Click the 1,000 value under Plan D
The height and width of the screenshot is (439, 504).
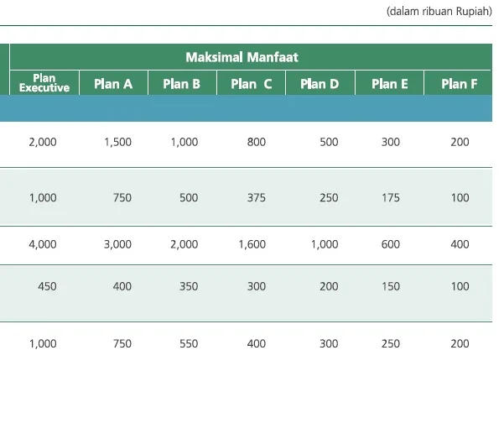pyautogui.click(x=325, y=244)
